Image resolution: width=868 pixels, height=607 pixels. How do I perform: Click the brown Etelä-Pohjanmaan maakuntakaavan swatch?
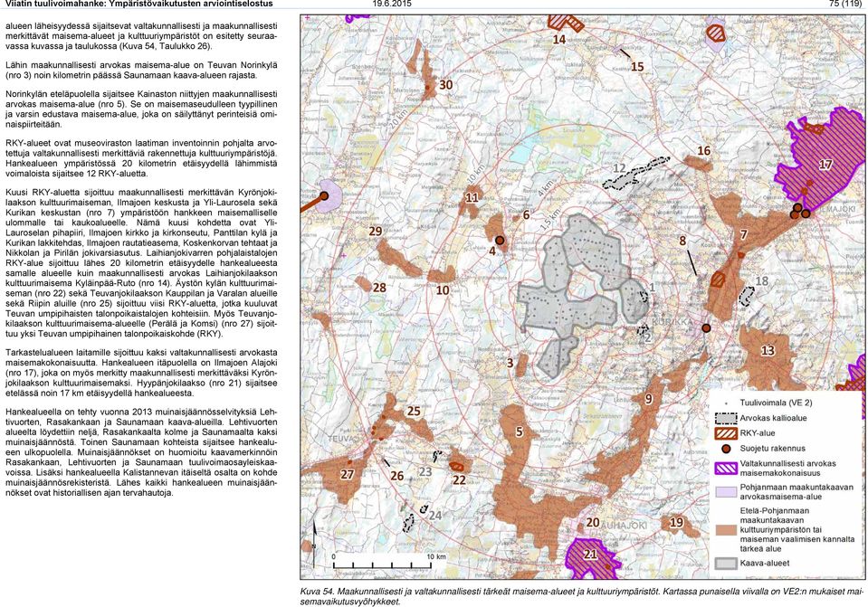click(x=726, y=530)
